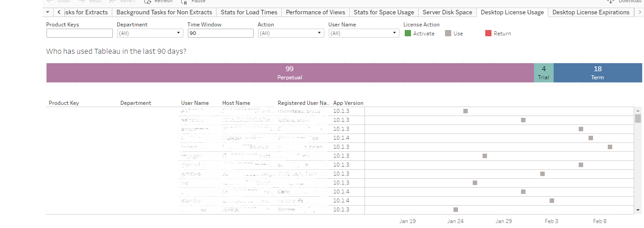
Task: Click the 10.1.4 version in plandry row
Action: (x=341, y=201)
